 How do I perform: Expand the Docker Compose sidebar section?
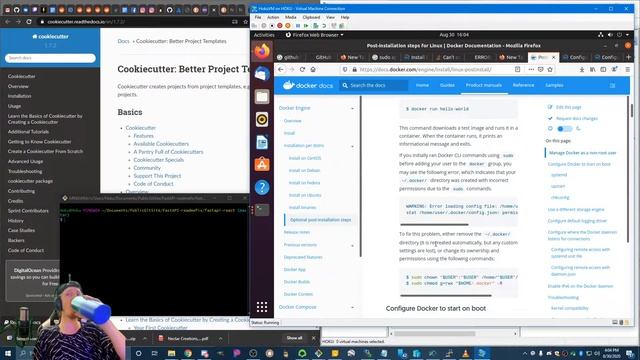(353, 307)
